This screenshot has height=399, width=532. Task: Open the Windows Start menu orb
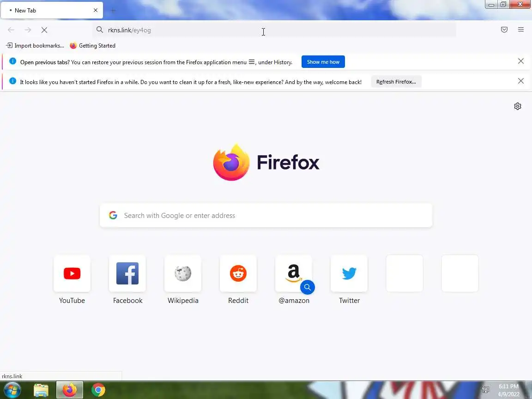(x=12, y=390)
